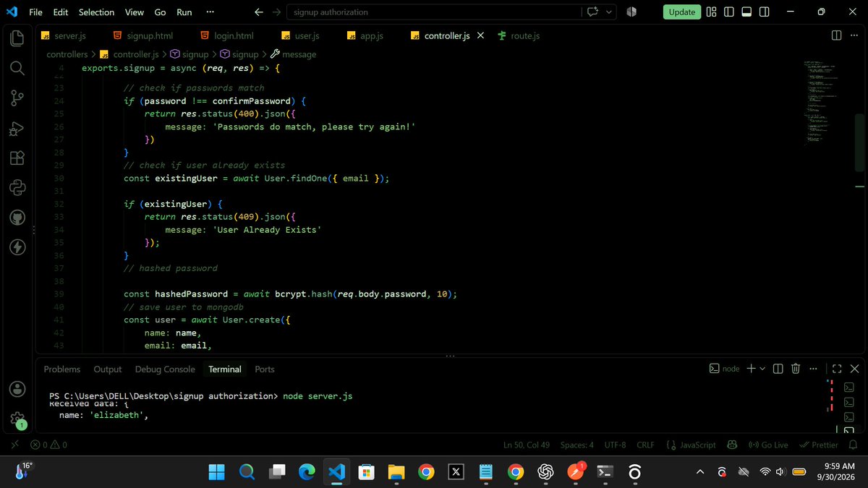
Task: Change the CRLF end of line sequence
Action: pos(646,445)
